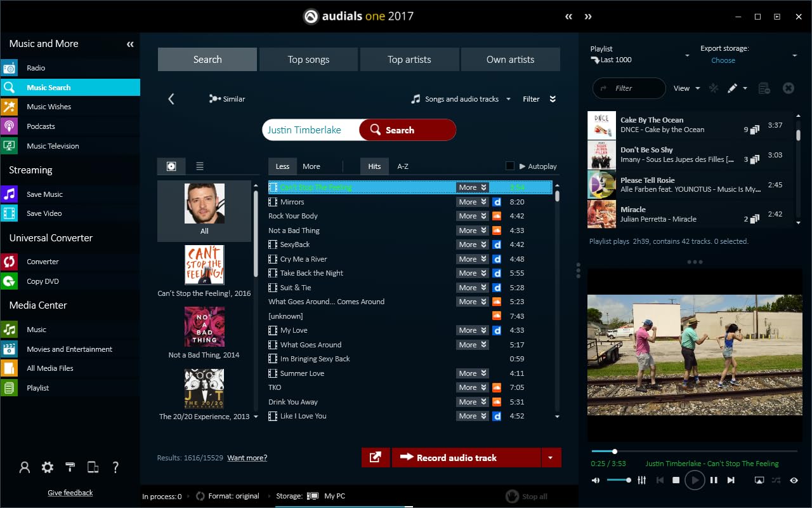812x508 pixels.
Task: Open user account icon
Action: click(x=25, y=467)
